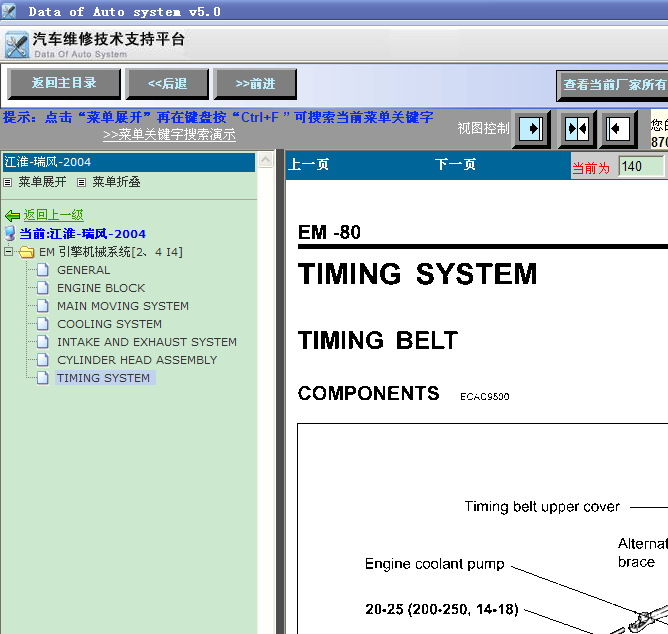Select 当前:江淮-瑞风-2004 item
Image resolution: width=668 pixels, height=634 pixels.
[82, 233]
